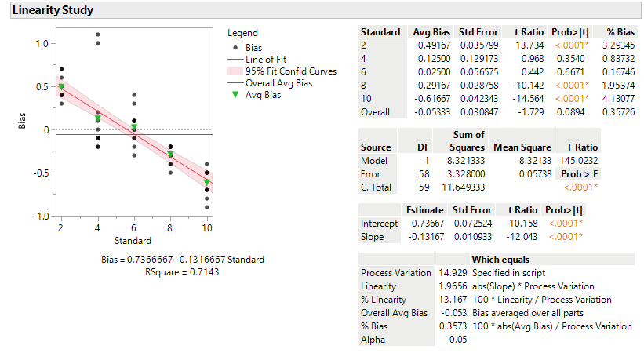
Task: Select the red Line of Fit legend line
Action: pos(235,60)
